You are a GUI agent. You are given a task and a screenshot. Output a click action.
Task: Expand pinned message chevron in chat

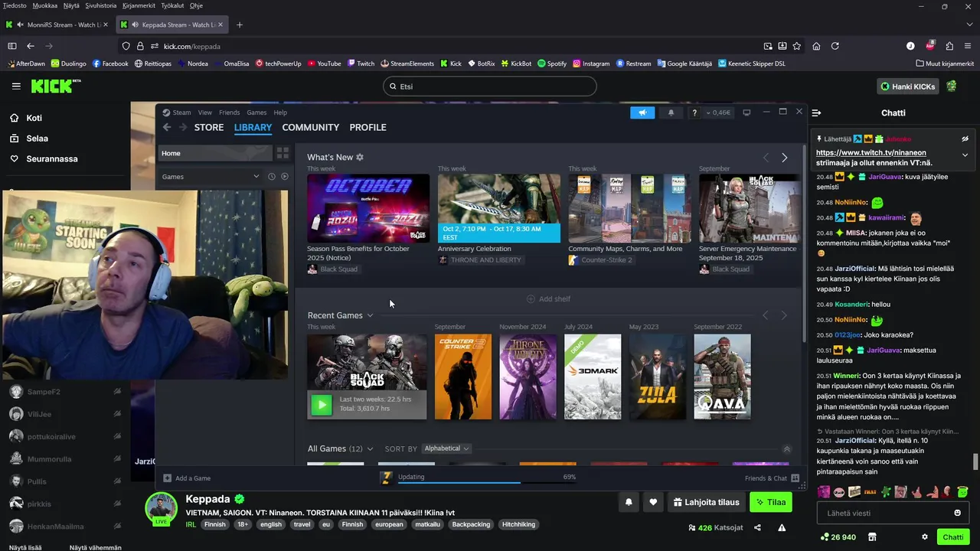point(965,155)
